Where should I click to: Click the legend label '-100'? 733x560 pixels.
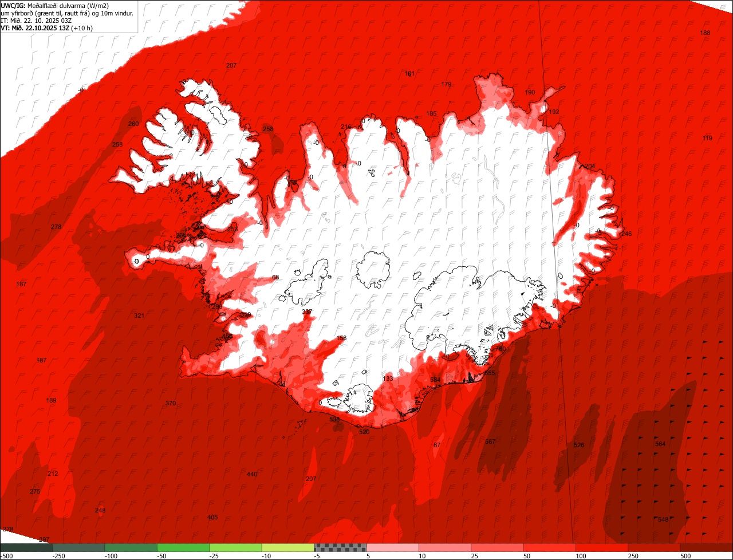110,556
